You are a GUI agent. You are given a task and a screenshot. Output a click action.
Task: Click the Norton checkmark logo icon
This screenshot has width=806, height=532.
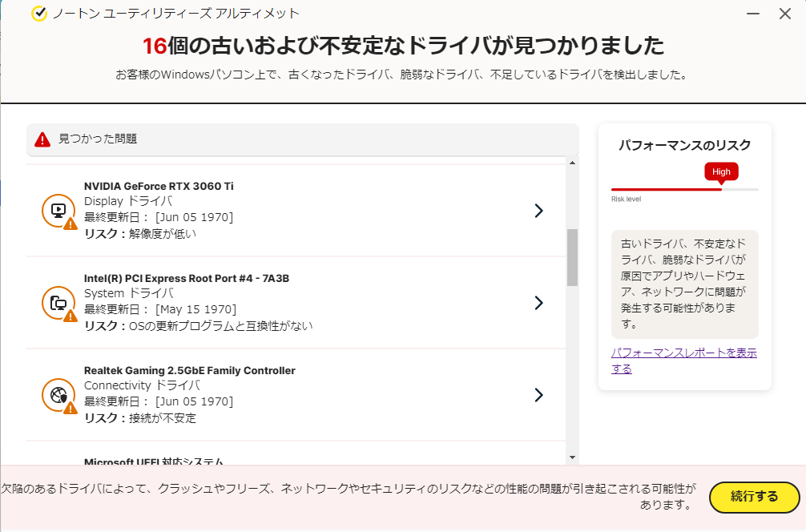click(39, 14)
